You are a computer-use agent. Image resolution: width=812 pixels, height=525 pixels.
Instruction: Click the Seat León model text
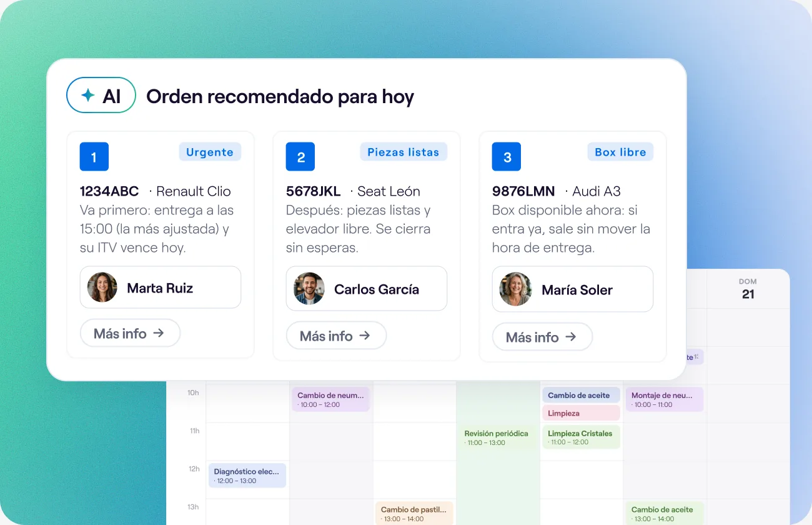coord(389,191)
